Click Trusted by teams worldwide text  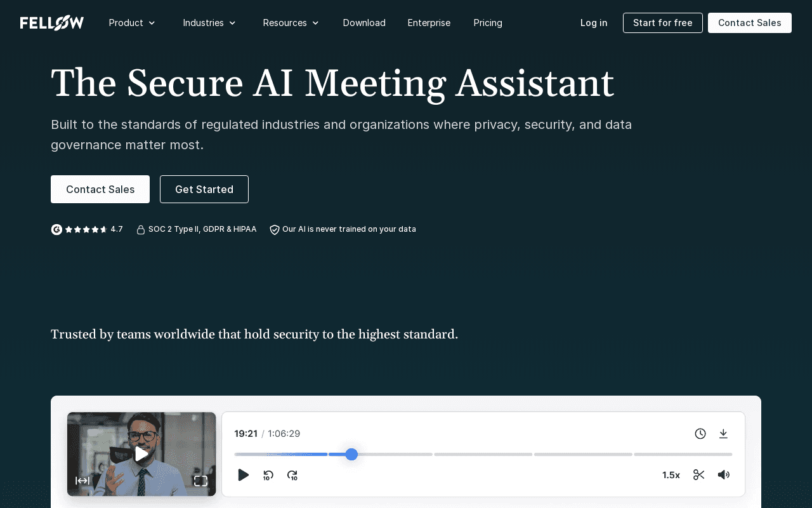pos(254,335)
